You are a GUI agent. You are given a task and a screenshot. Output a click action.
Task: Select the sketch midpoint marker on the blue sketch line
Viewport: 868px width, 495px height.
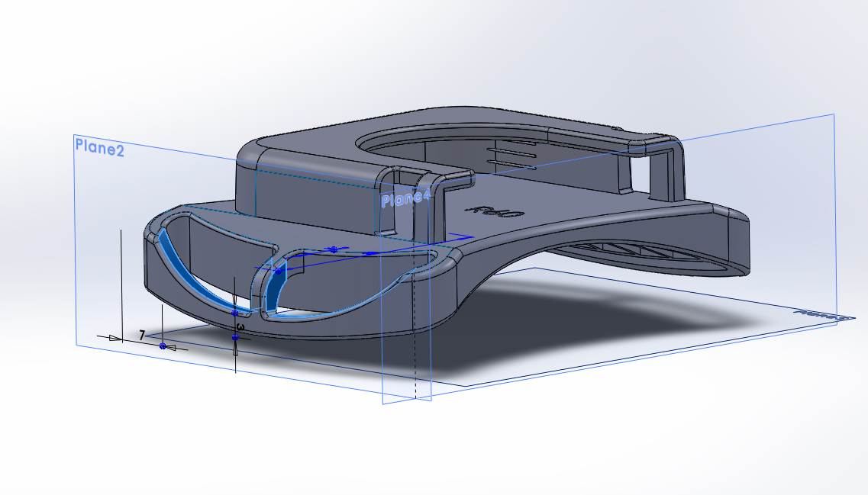click(333, 249)
